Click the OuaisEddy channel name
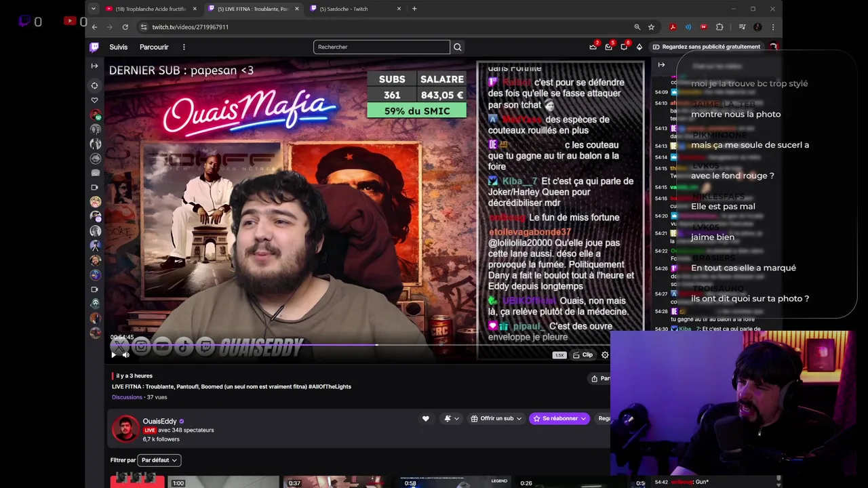The width and height of the screenshot is (868, 488). point(159,421)
